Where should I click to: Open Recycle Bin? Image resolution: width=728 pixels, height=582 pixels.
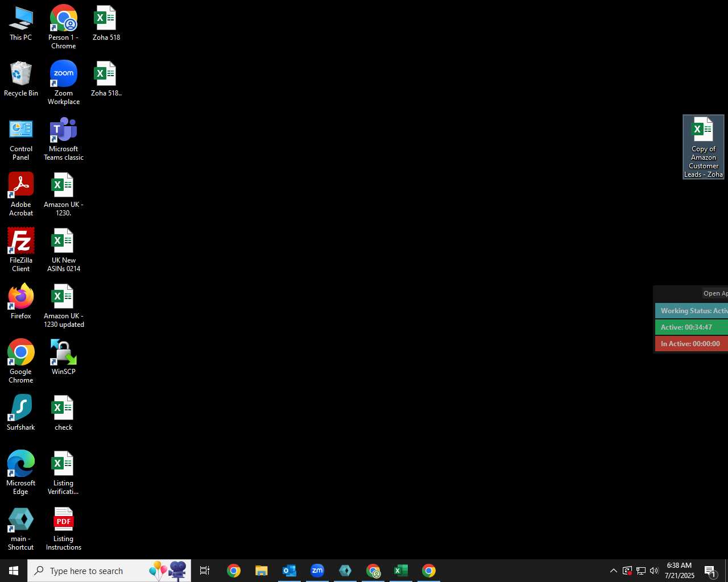21,79
